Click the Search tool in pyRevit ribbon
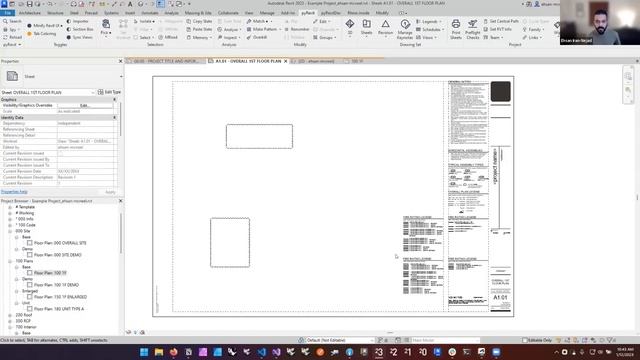 12,21
